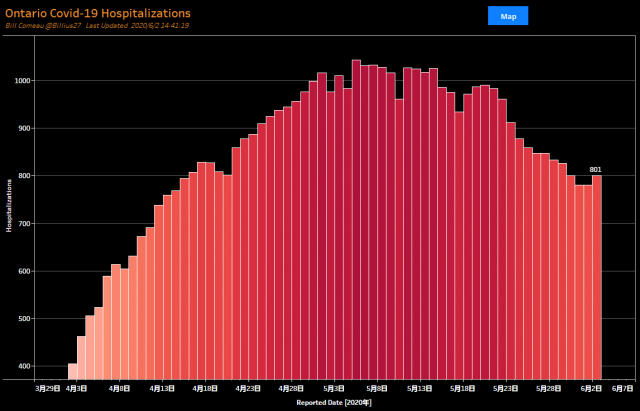Screen dimensions: 640x411
Task: Click the 5月28日 date axis label
Action: pyautogui.click(x=548, y=389)
